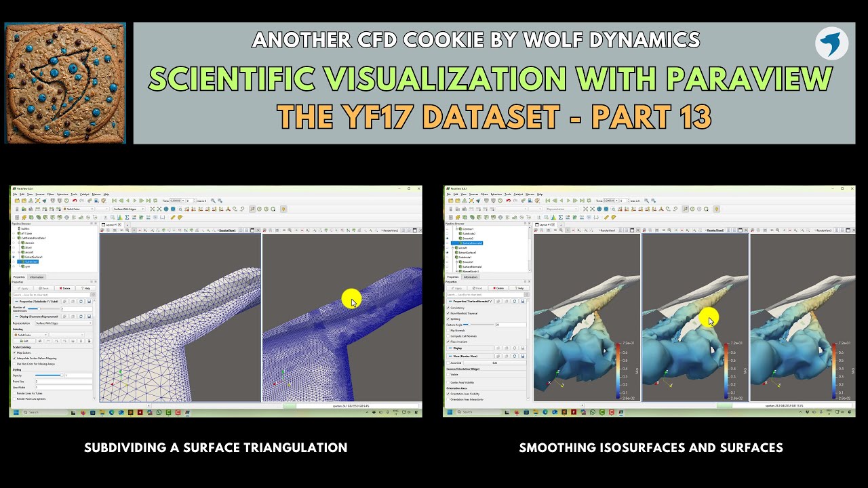Enable Compute Cell Normals checkbox

pos(448,336)
